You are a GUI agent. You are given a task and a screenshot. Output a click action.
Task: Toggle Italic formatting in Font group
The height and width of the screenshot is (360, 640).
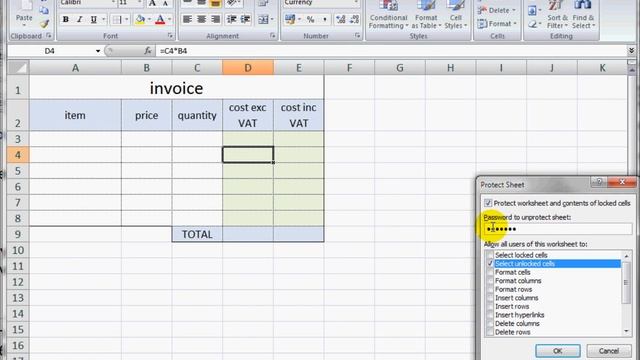(x=80, y=19)
